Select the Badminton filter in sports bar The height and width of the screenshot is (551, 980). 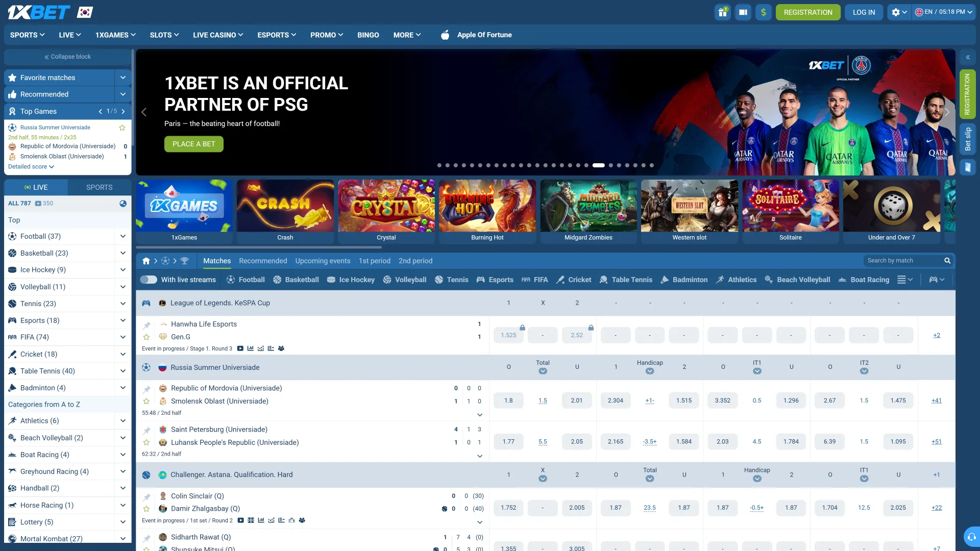coord(684,280)
